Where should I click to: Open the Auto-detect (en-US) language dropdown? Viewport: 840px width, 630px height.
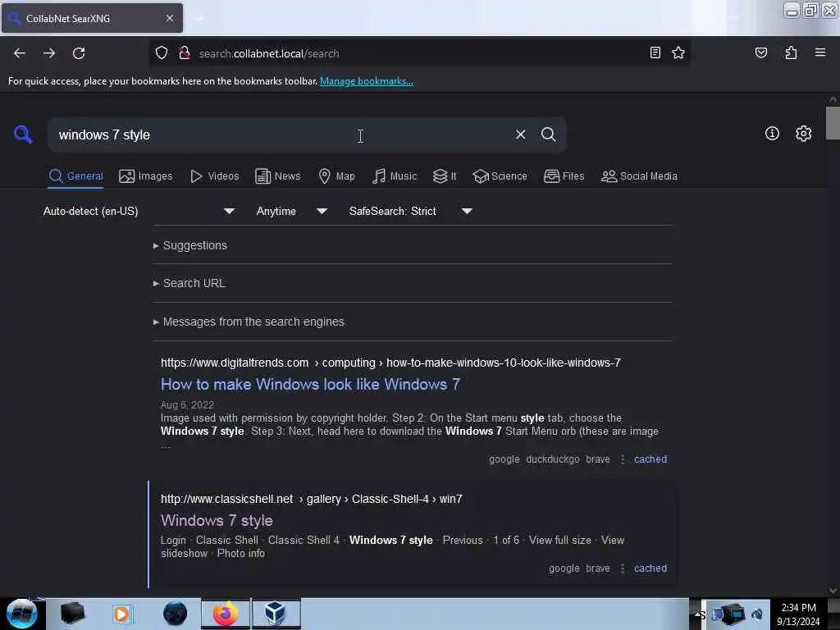click(x=139, y=211)
